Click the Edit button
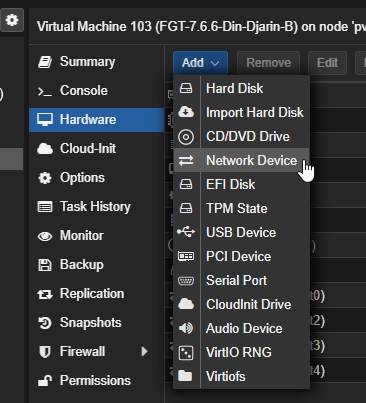Viewport: 366px width, 403px height. click(x=327, y=63)
